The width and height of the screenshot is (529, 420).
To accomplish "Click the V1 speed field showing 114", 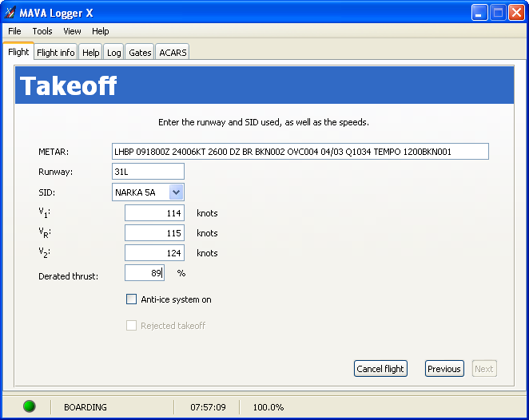I will pos(154,213).
